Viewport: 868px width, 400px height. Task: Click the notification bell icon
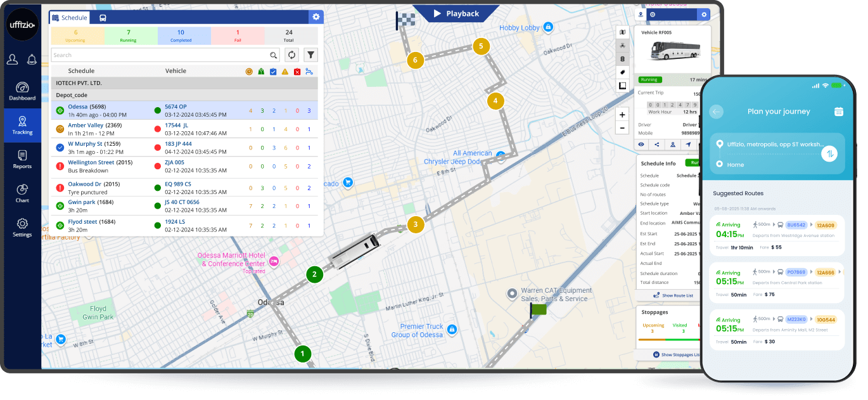pos(32,60)
